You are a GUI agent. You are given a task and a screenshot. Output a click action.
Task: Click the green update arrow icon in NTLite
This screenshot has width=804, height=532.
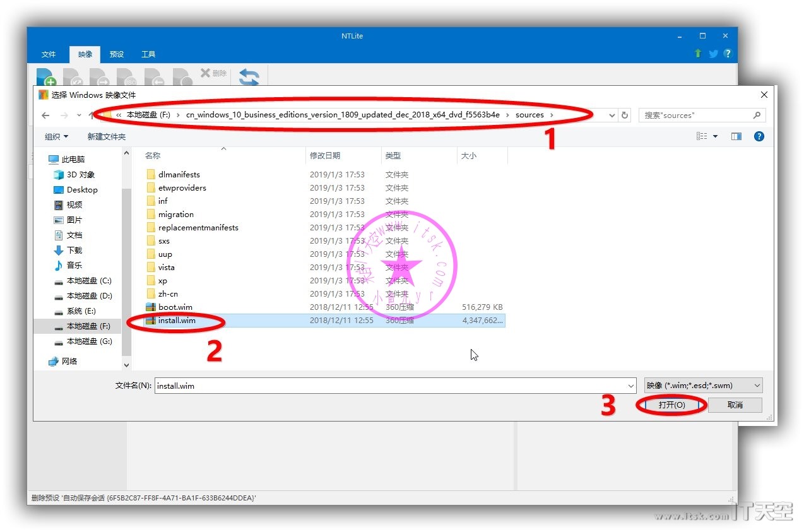point(698,54)
